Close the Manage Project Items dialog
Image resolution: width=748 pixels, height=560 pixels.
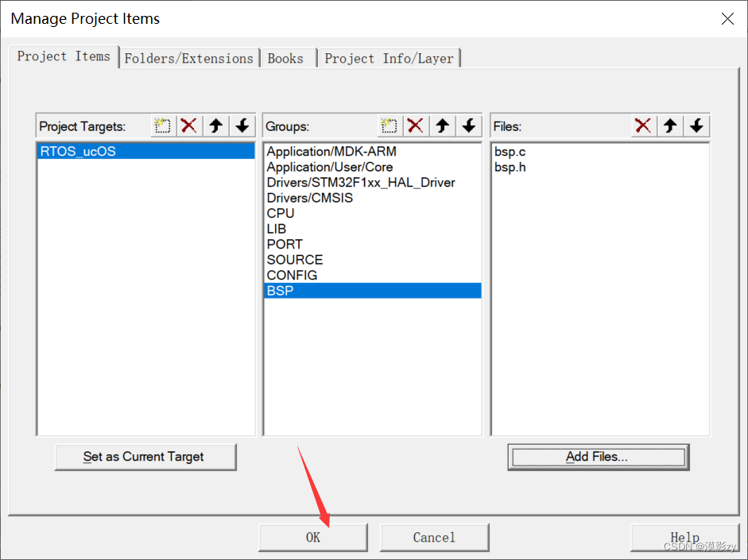pyautogui.click(x=727, y=18)
